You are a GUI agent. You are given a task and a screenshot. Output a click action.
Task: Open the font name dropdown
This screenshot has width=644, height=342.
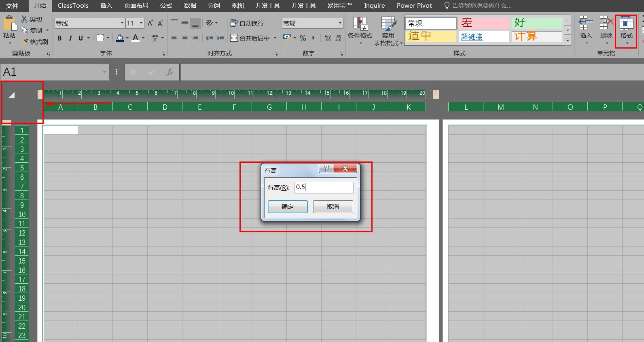tap(122, 23)
